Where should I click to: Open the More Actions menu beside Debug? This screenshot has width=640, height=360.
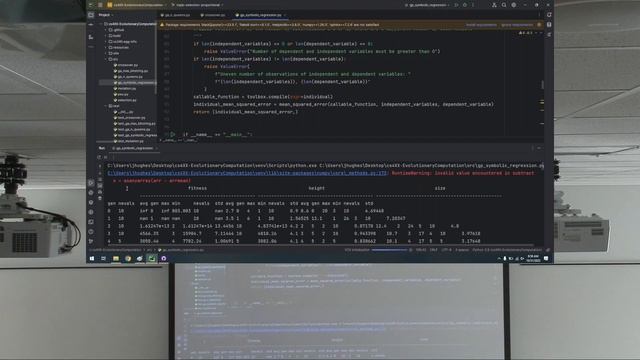point(473,5)
